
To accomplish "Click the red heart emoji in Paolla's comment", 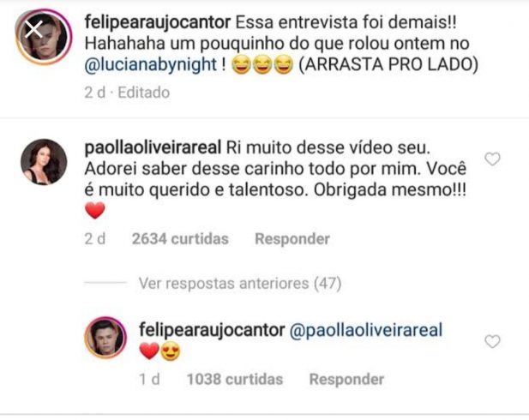I will (x=95, y=211).
